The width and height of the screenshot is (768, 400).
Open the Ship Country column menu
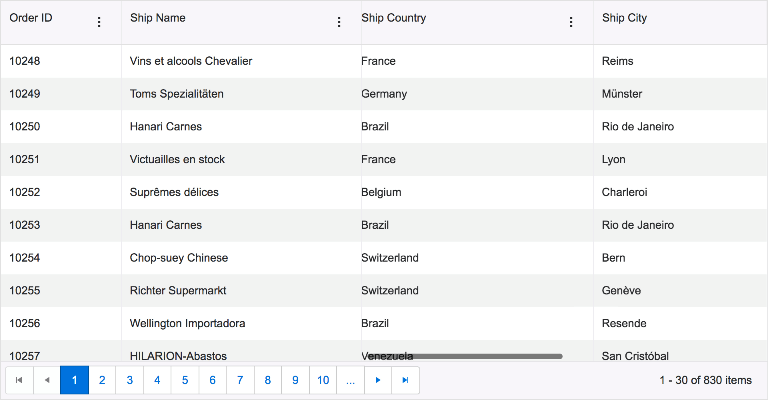pos(571,22)
